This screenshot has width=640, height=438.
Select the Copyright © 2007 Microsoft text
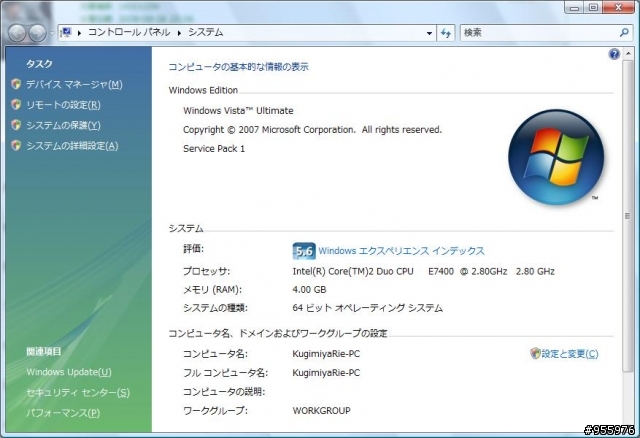(x=312, y=130)
